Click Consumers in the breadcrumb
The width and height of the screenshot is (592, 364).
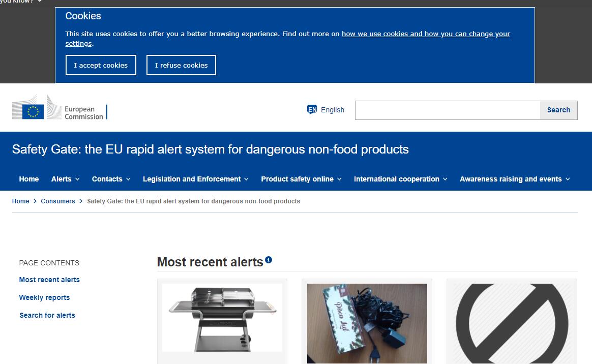pos(58,201)
